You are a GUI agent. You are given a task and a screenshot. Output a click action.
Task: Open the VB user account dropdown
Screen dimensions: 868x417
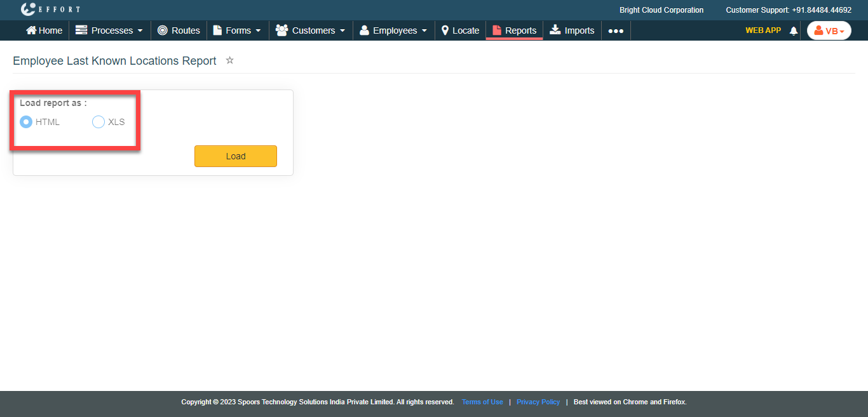[x=829, y=30]
